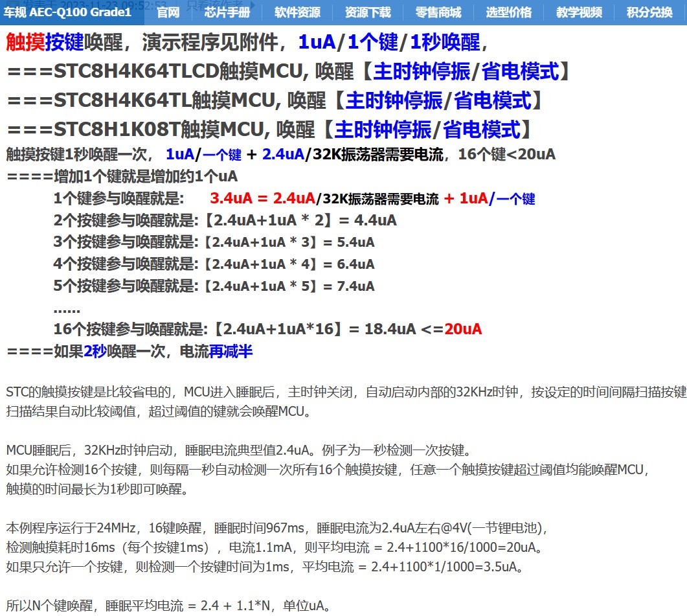The image size is (687, 616).
Task: Click the STC8H1K08T触摸MCU line
Action: [269, 130]
